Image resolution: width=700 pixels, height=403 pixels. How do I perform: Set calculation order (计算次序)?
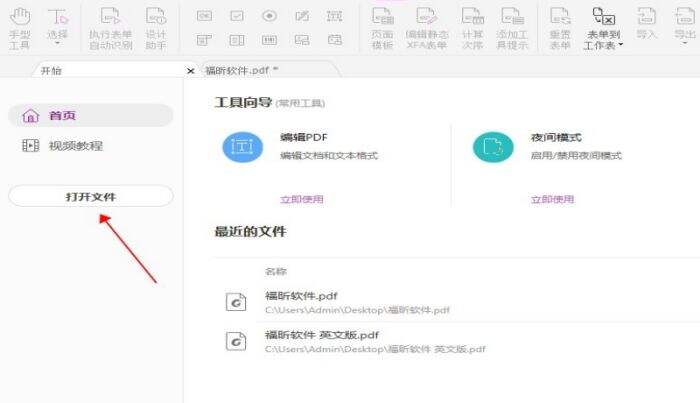click(473, 28)
